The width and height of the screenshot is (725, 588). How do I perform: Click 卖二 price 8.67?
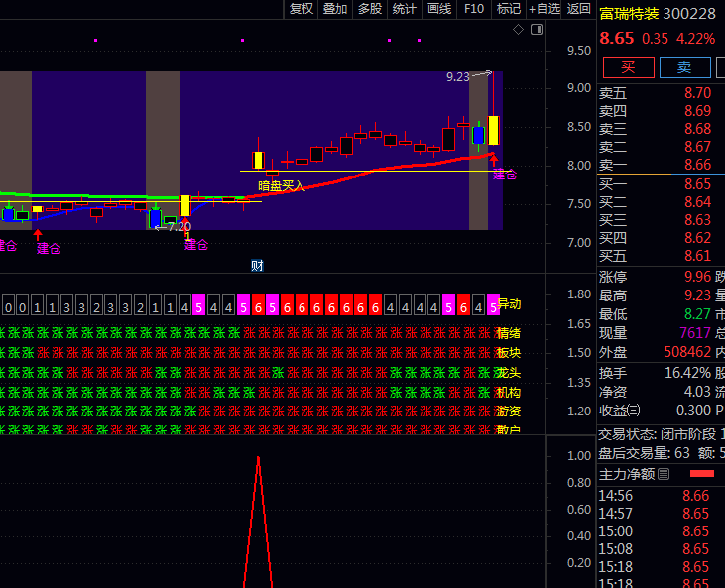[x=697, y=147]
